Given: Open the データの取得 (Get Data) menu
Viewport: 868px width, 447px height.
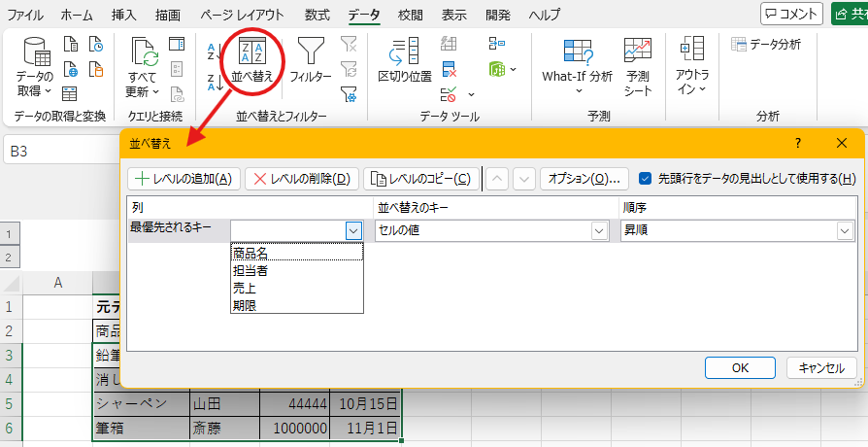Looking at the screenshot, I should [x=35, y=66].
